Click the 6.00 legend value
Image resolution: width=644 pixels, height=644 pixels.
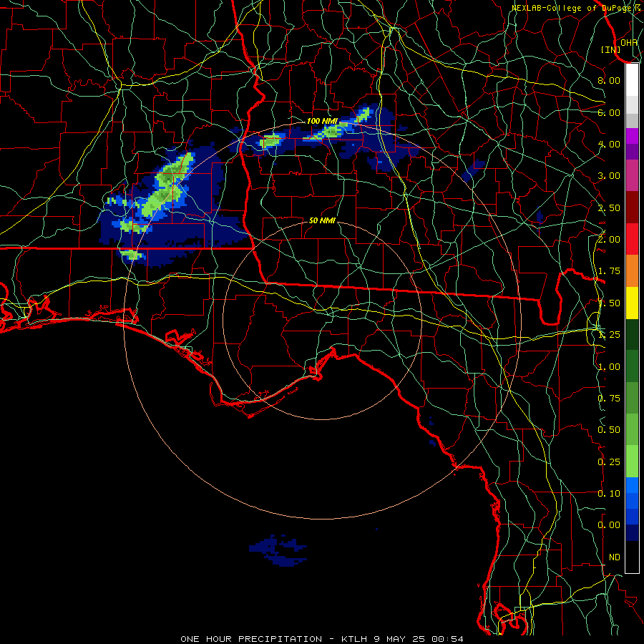click(x=609, y=112)
